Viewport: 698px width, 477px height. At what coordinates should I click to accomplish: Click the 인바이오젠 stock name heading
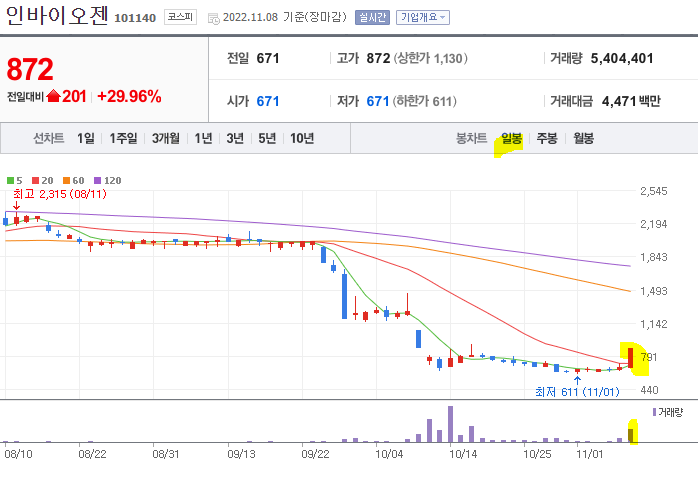click(x=57, y=16)
